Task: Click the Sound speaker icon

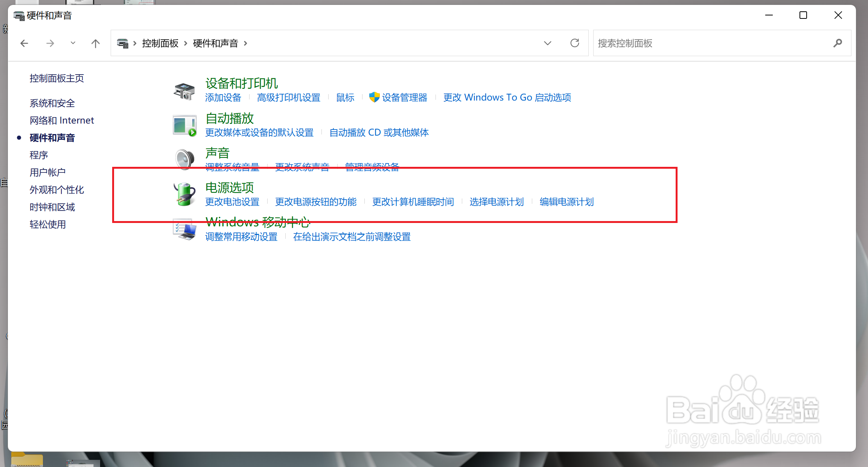Action: (184, 159)
